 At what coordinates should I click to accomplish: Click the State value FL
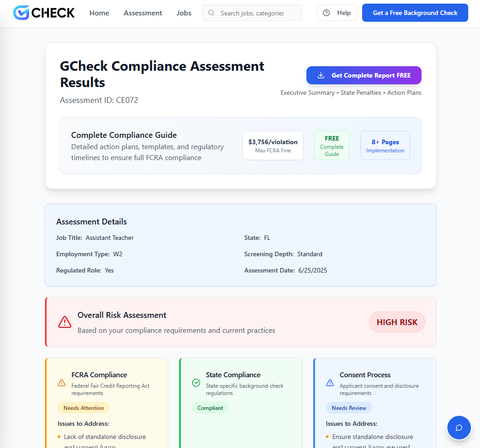[x=267, y=238]
